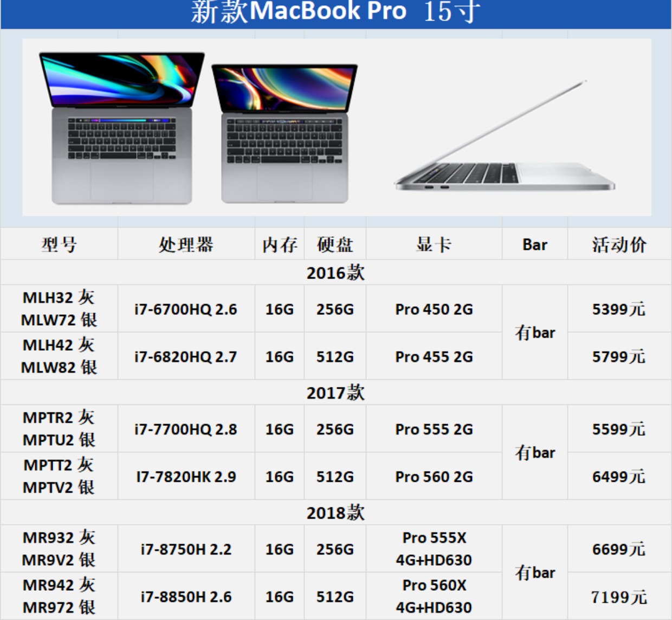Click 512G storage in the i7-7820HK row

point(335,477)
